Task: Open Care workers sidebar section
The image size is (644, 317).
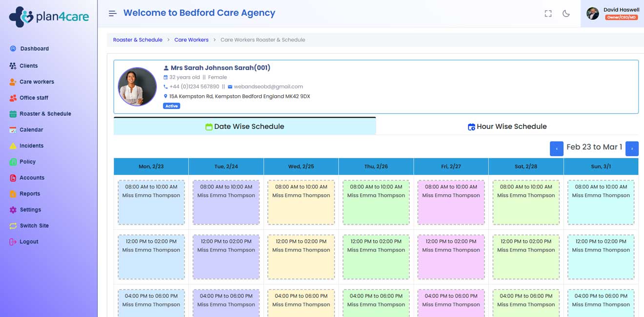Action: click(37, 82)
